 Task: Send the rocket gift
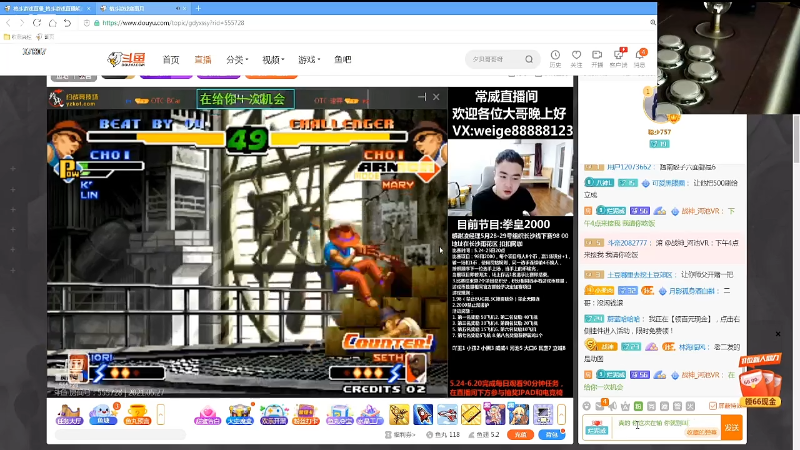423,414
